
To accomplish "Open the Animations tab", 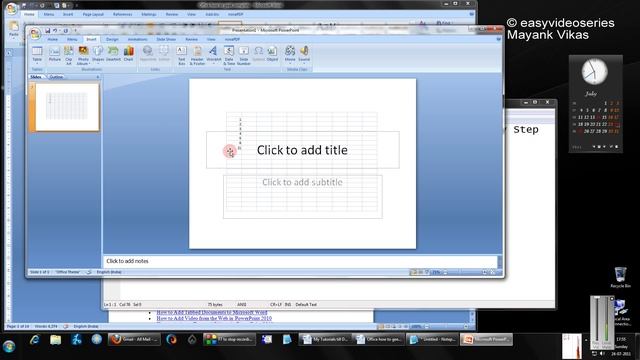I will [138, 39].
